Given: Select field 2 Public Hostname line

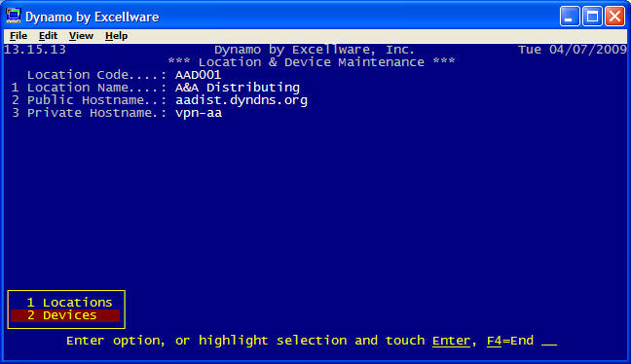Looking at the screenshot, I should [160, 100].
